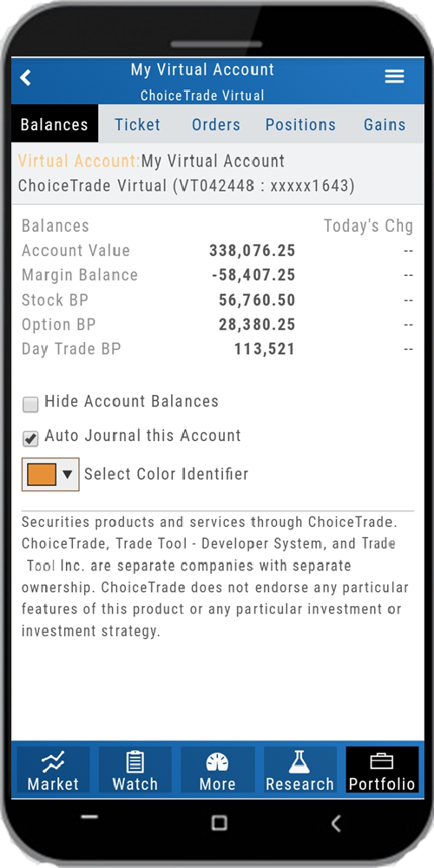The width and height of the screenshot is (434, 868).
Task: Switch to the Orders tab
Action: tap(216, 124)
